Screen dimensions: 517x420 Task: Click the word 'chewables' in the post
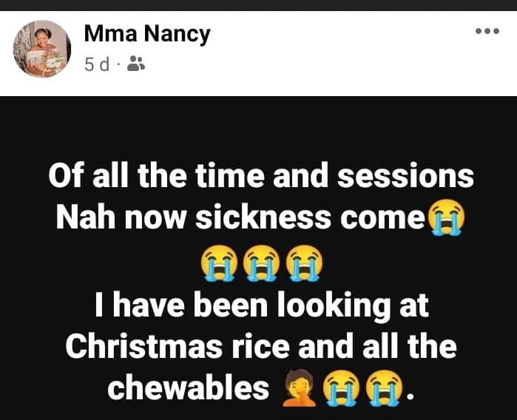(x=189, y=388)
